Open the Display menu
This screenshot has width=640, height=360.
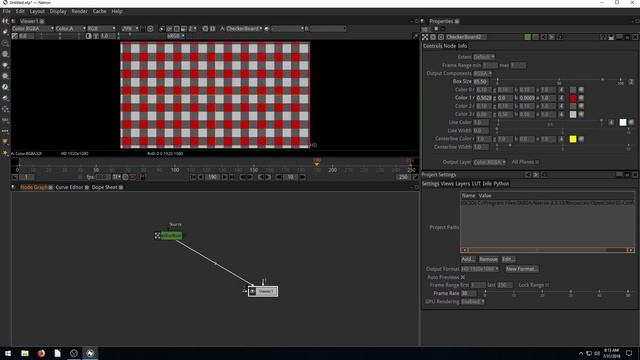[58, 11]
